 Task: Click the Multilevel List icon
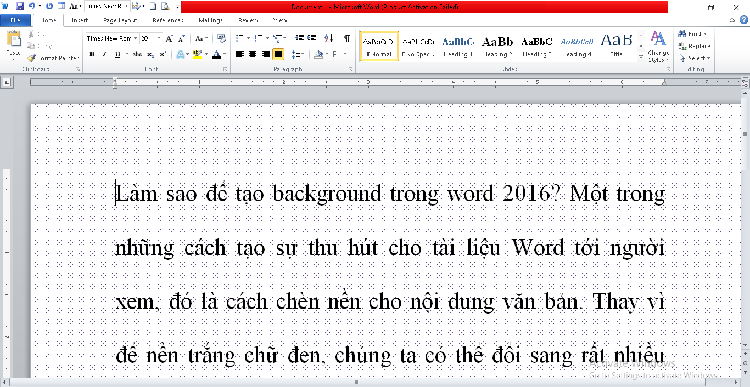[x=277, y=38]
